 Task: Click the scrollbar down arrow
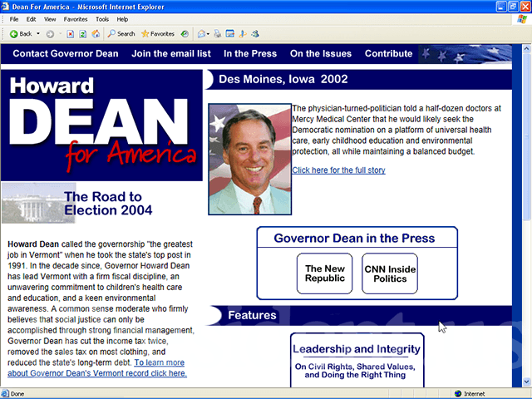coord(526,382)
